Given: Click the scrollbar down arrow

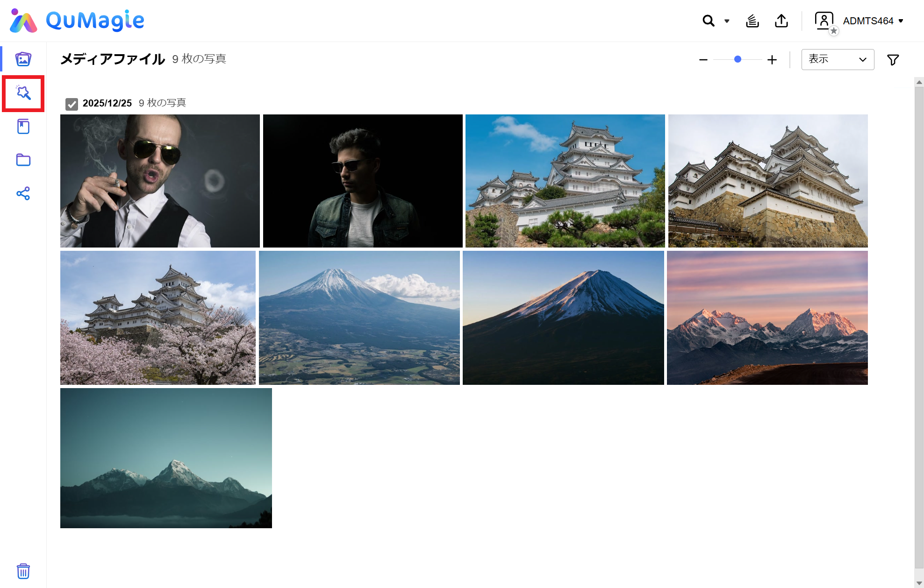Looking at the screenshot, I should coord(919,583).
